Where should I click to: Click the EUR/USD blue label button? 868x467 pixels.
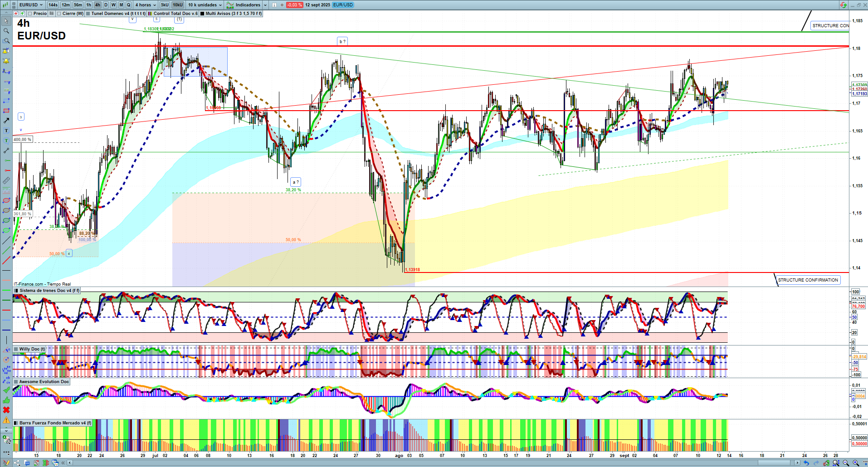[x=343, y=5]
